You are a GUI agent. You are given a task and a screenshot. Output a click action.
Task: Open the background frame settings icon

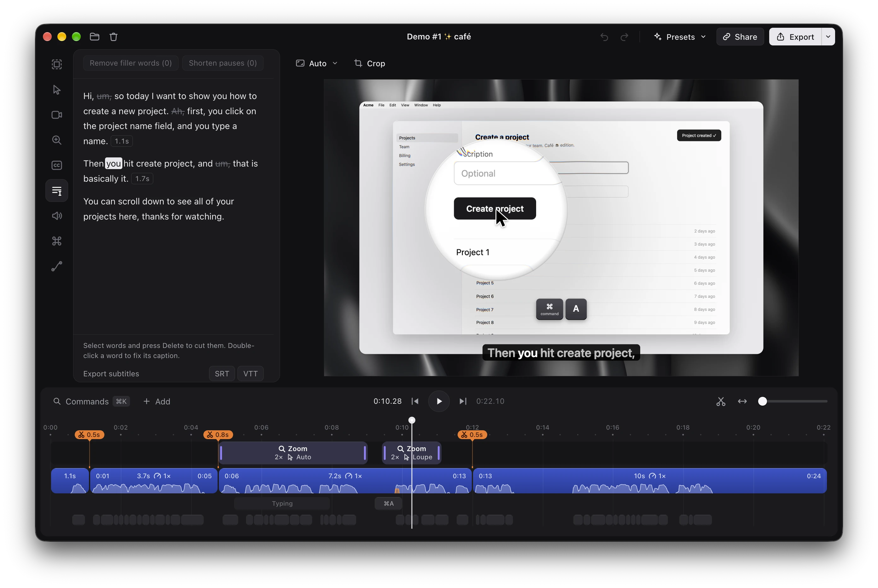pos(56,64)
